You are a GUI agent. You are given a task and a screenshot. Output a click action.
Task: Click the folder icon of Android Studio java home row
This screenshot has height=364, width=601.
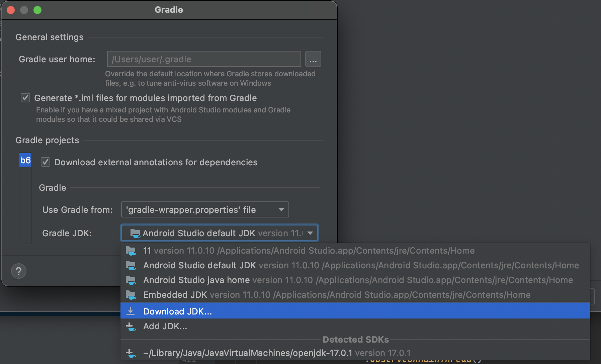click(131, 280)
